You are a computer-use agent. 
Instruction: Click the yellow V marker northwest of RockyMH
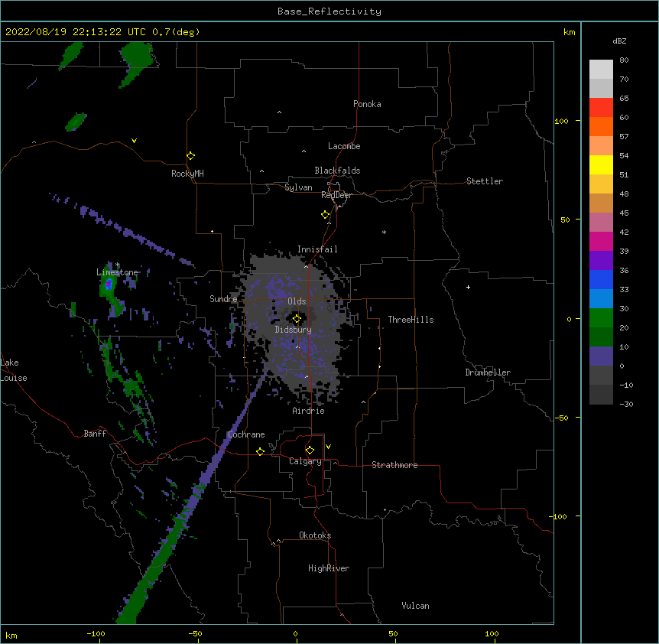pos(134,141)
